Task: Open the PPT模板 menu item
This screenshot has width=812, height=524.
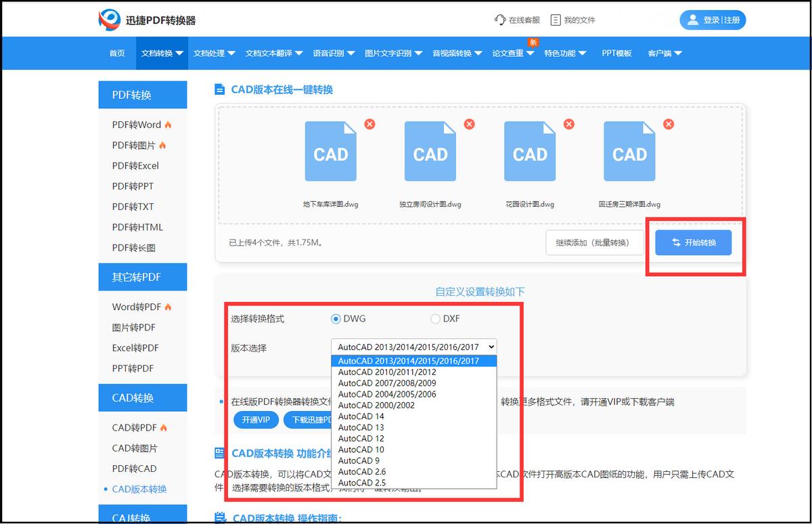Action: (616, 53)
